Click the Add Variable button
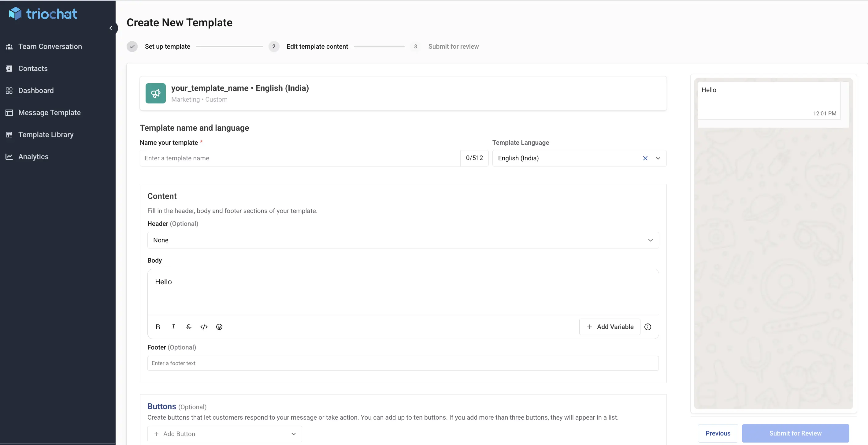Image resolution: width=868 pixels, height=445 pixels. [x=610, y=327]
